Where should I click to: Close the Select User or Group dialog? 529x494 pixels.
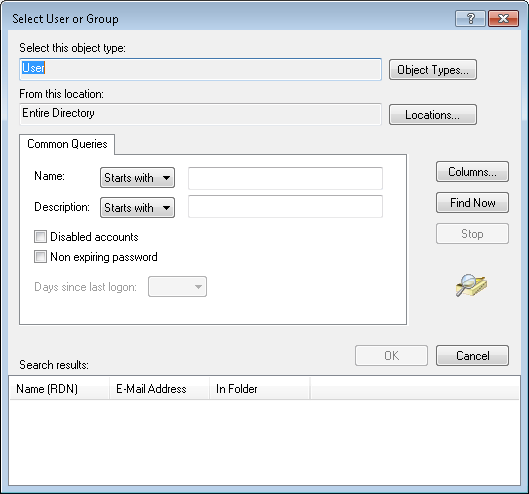tap(503, 18)
